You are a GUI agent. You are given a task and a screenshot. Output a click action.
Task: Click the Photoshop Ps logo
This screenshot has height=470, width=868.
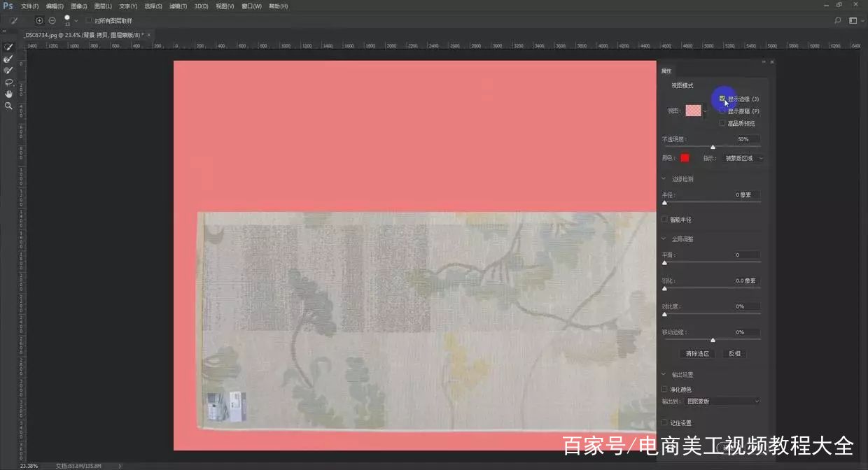[x=8, y=6]
